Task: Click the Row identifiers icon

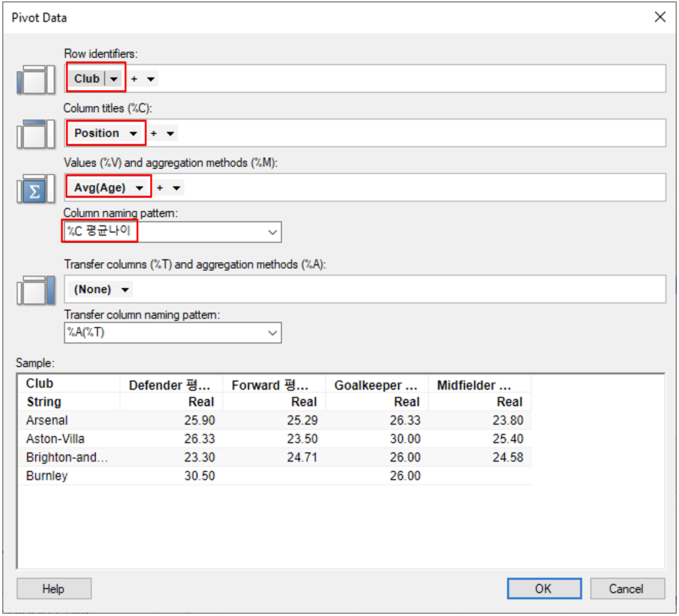Action: [36, 79]
